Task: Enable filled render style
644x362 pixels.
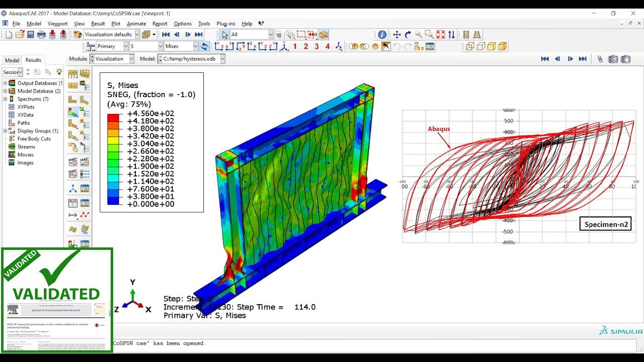Action: click(x=492, y=46)
